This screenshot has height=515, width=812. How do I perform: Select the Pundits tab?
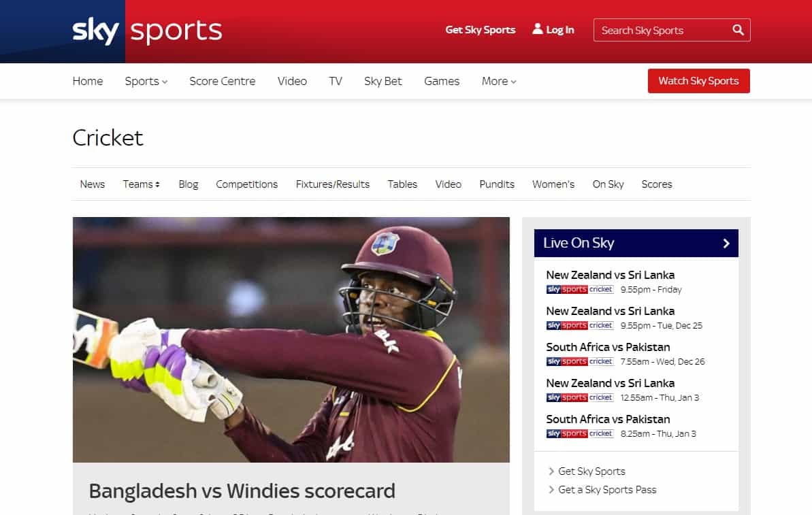[497, 184]
